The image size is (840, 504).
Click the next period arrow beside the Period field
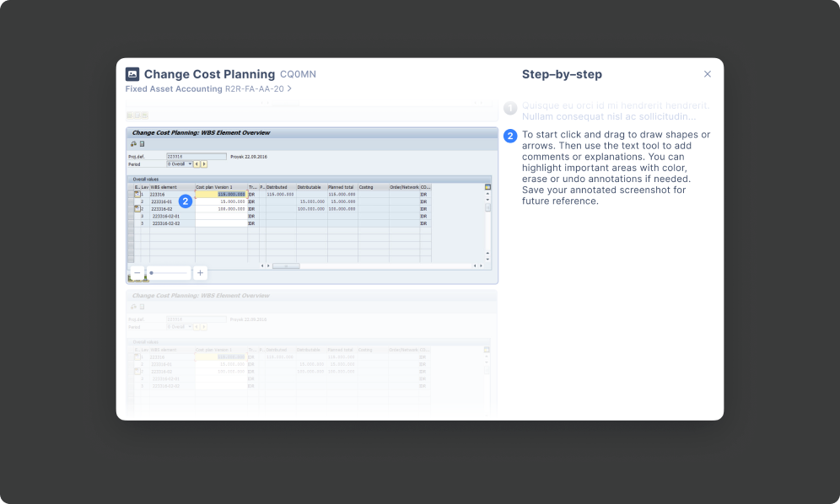pos(204,164)
